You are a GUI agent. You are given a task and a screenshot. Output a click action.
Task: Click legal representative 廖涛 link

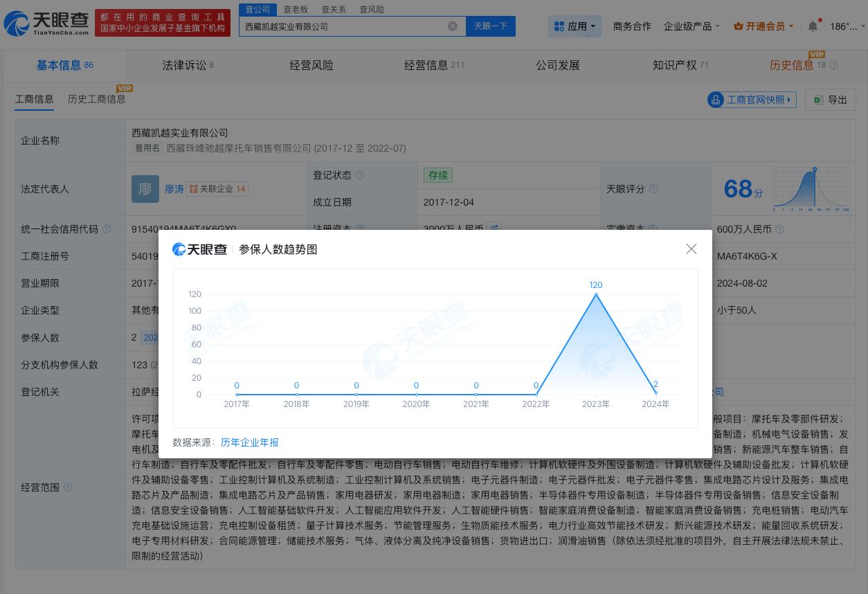click(x=174, y=189)
